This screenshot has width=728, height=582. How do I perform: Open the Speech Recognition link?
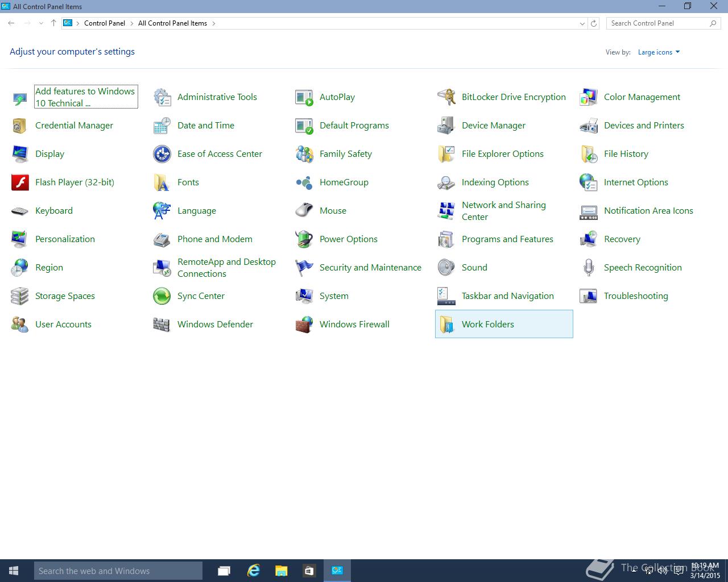point(643,268)
